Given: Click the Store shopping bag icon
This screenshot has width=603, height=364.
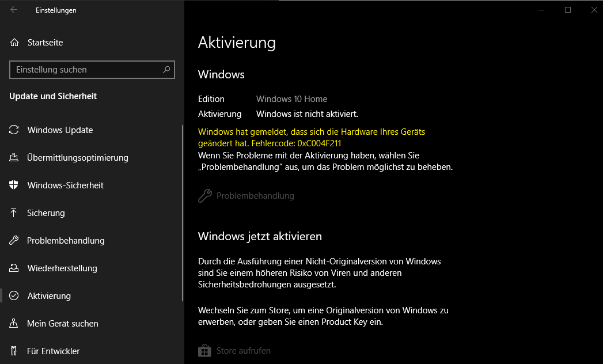Looking at the screenshot, I should 204,350.
